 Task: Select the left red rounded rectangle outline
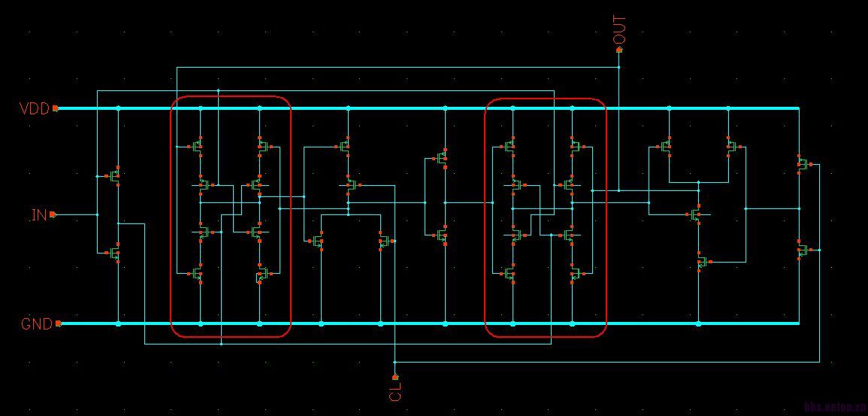230,217
